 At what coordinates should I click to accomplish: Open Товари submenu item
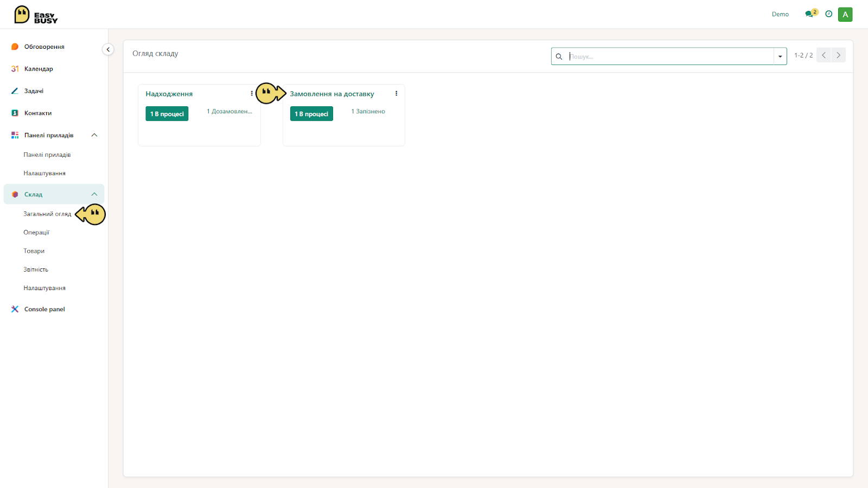coord(34,251)
